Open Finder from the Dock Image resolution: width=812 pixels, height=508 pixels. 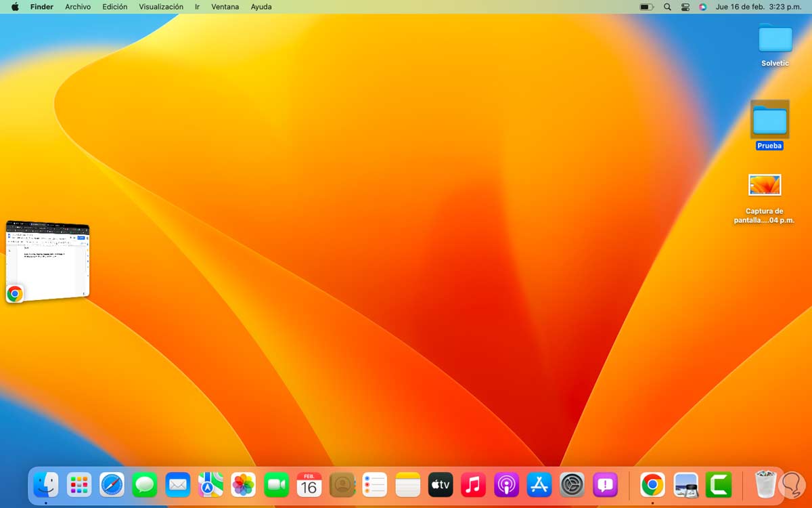click(x=46, y=485)
